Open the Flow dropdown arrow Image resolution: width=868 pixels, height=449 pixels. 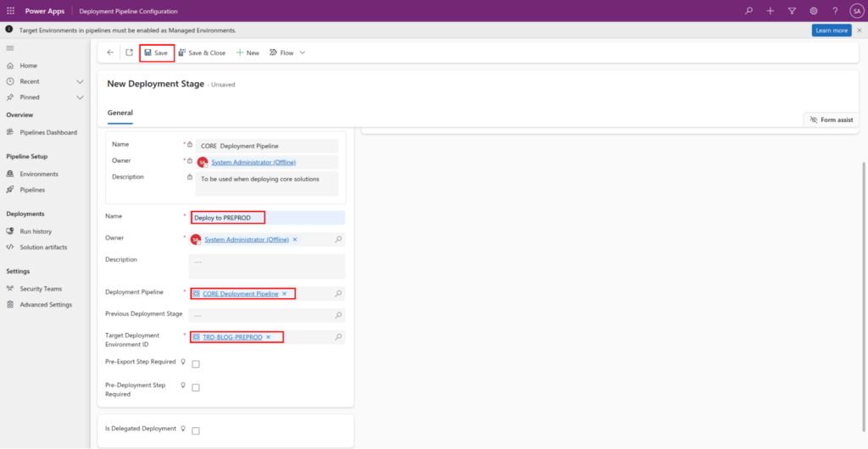point(303,53)
